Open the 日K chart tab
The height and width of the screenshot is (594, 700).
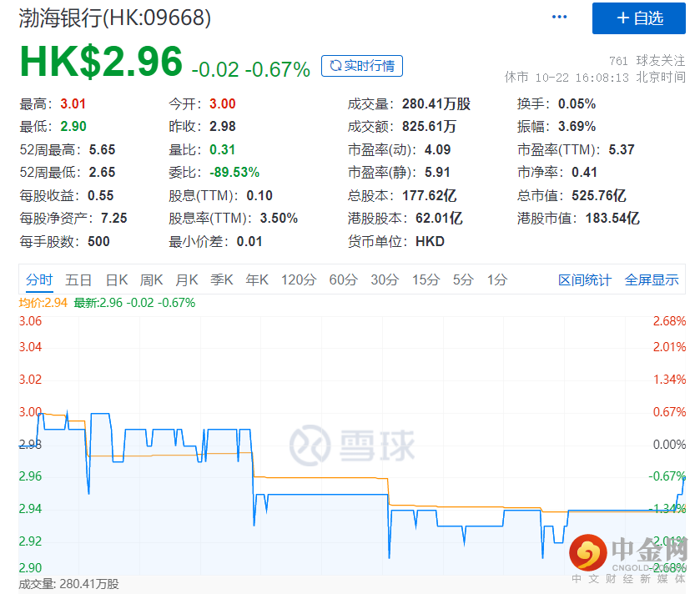coord(117,280)
